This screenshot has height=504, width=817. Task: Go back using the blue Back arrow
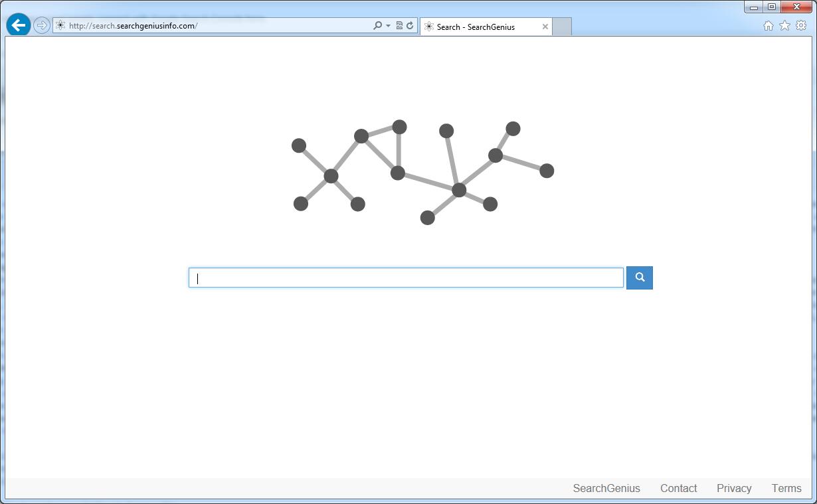[x=19, y=25]
